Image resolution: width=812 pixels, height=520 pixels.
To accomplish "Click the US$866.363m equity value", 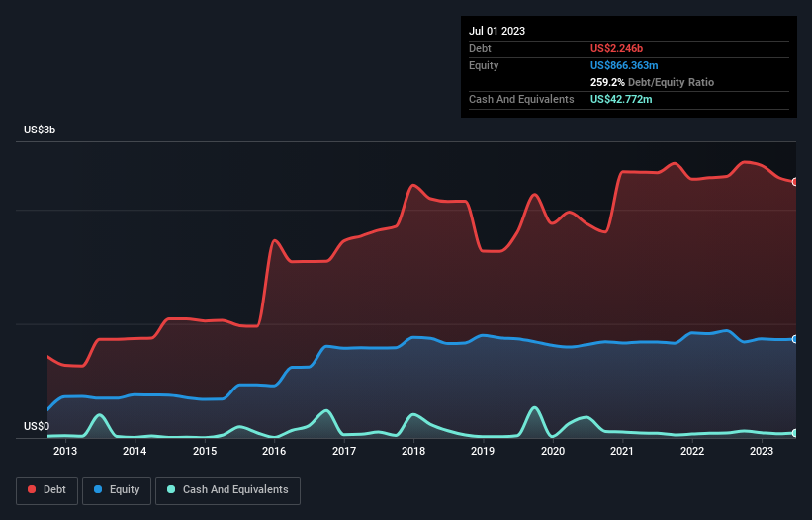I will point(624,65).
